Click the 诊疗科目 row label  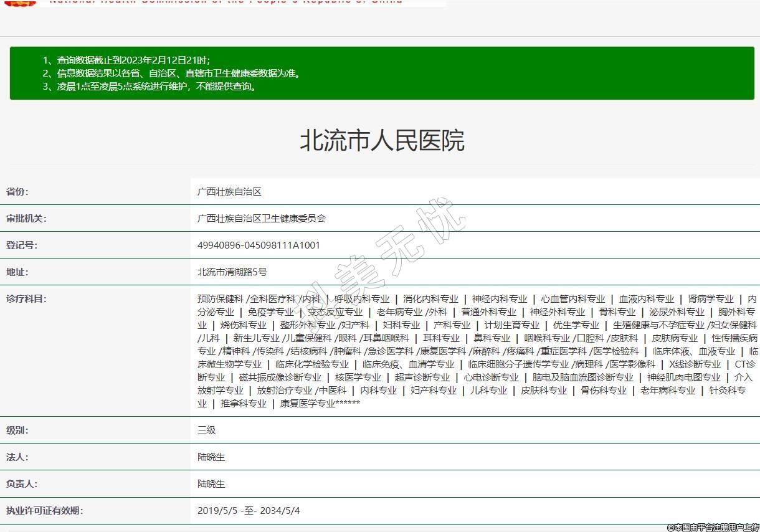click(x=26, y=299)
